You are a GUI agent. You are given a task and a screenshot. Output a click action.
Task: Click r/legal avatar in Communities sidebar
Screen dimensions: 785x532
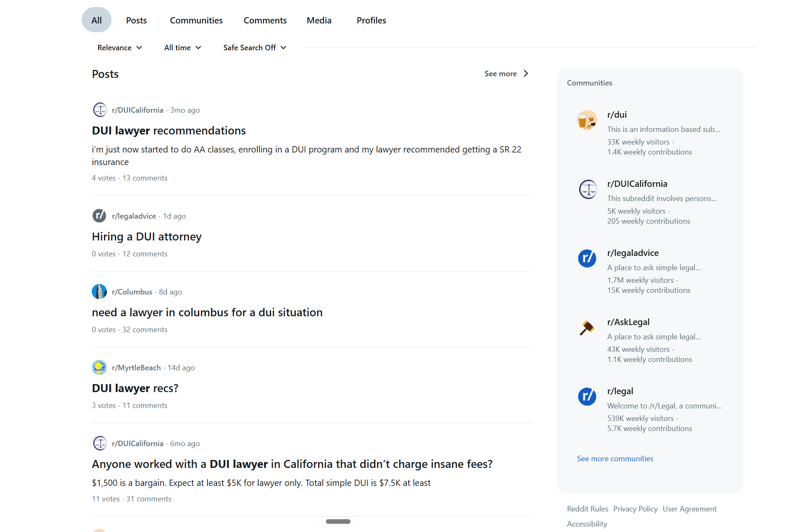click(587, 397)
